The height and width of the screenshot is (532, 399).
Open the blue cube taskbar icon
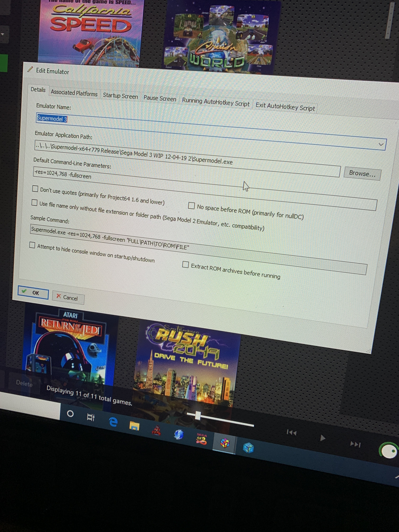point(248,448)
